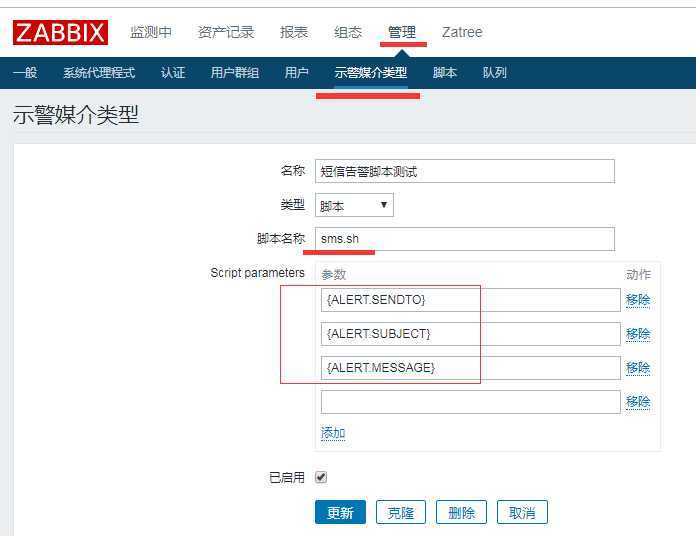Open the 组态 top menu
Viewport: 696px width, 536px height.
click(348, 32)
